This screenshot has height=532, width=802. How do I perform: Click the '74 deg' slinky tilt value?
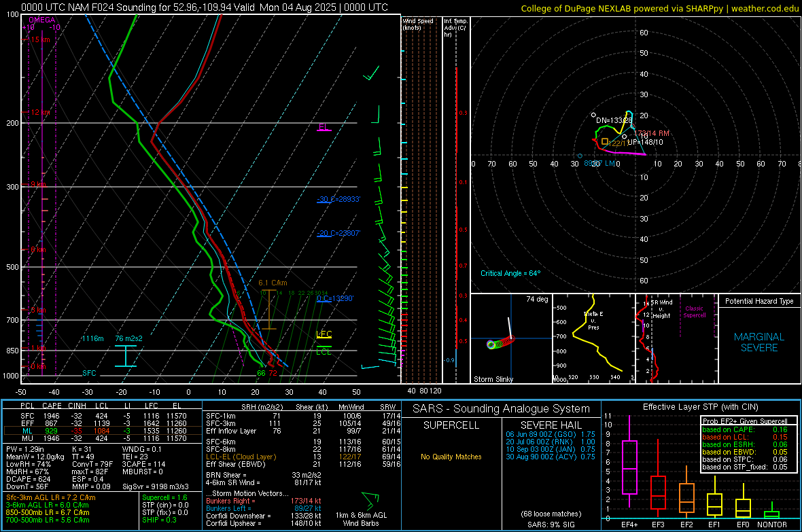537,299
